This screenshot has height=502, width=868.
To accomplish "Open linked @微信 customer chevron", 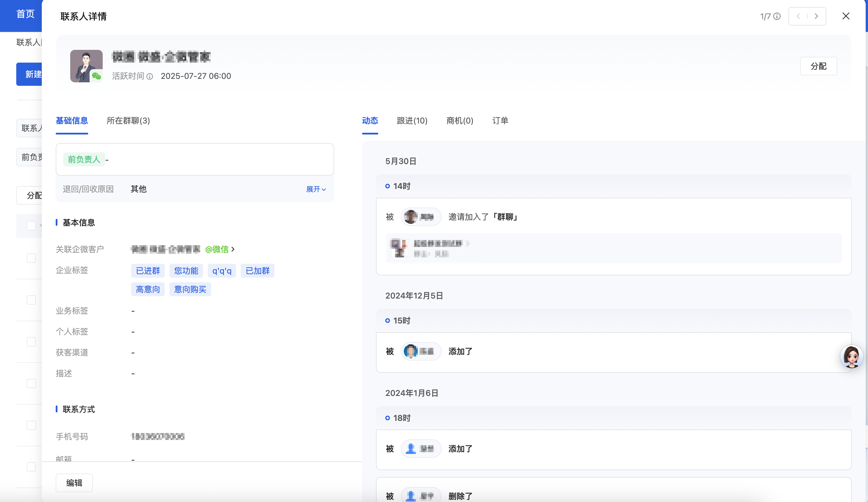I will tap(233, 249).
